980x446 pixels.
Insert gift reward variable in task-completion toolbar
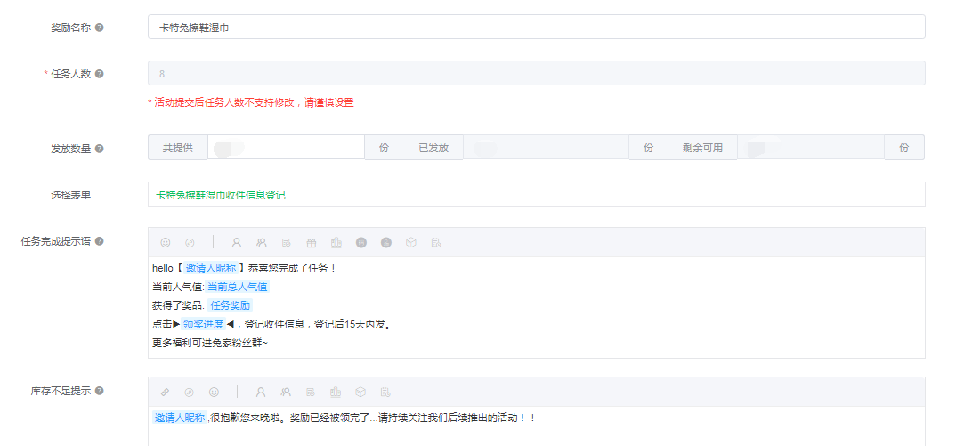coord(312,242)
